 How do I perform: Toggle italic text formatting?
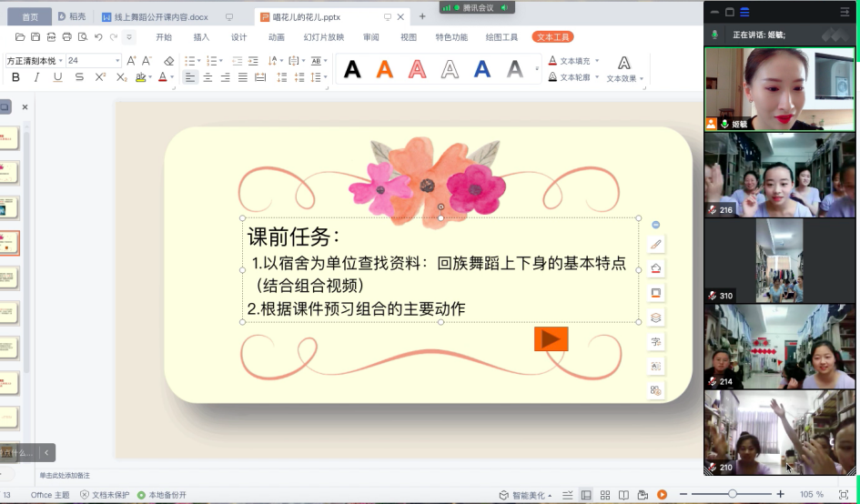click(36, 78)
